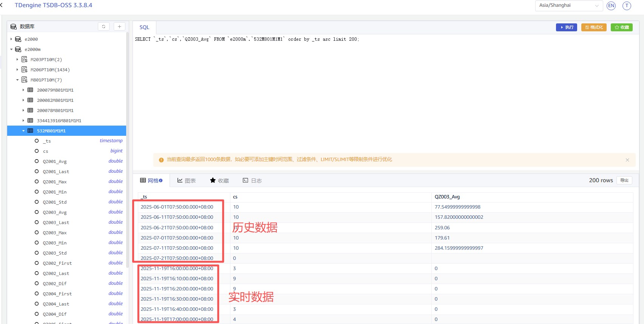Click the e2000 database icon
Viewport: 644px width, 324px height.
point(18,39)
